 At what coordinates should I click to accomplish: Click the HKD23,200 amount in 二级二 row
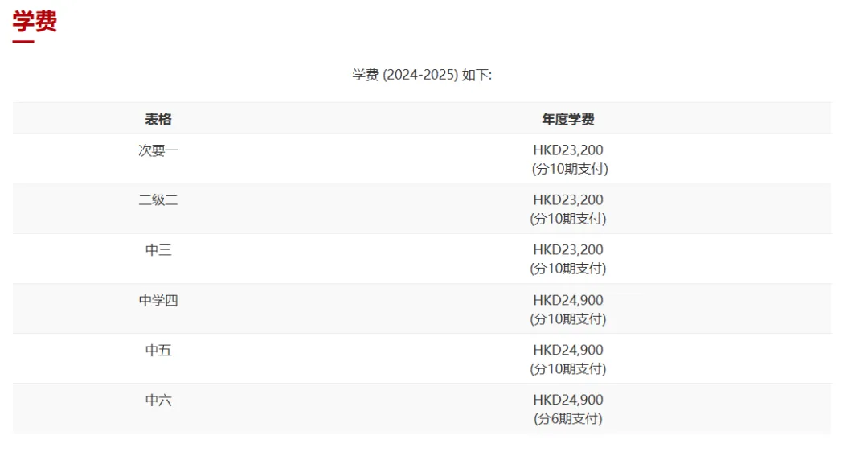(567, 199)
